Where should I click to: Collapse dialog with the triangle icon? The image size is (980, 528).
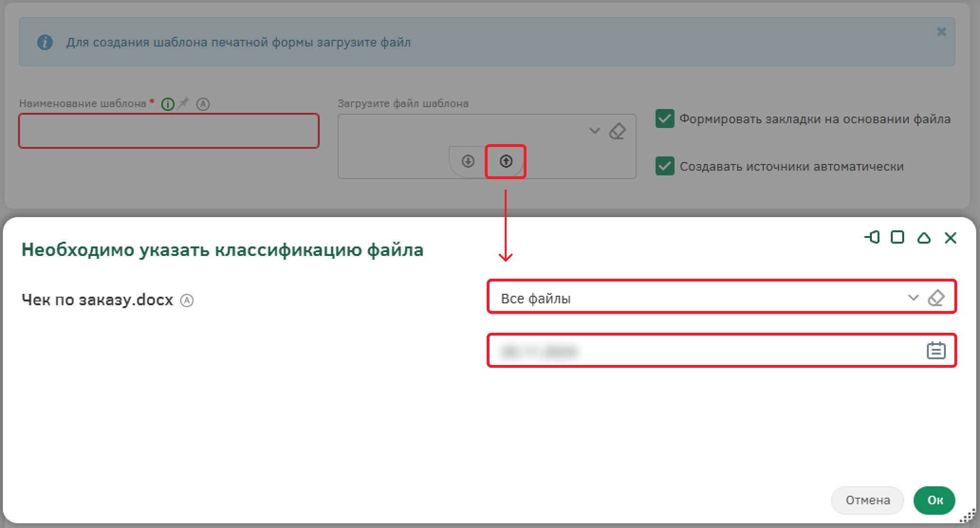pos(924,237)
